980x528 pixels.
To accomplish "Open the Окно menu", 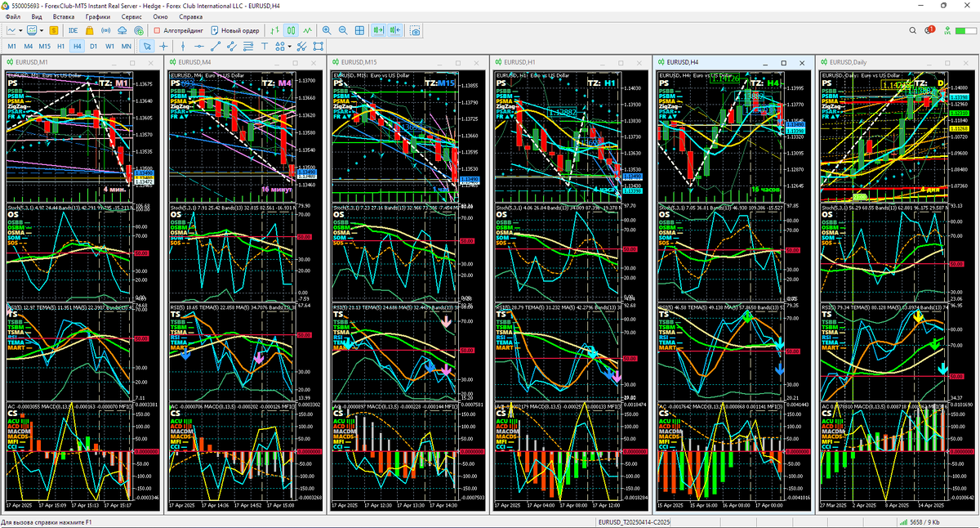I will point(161,16).
